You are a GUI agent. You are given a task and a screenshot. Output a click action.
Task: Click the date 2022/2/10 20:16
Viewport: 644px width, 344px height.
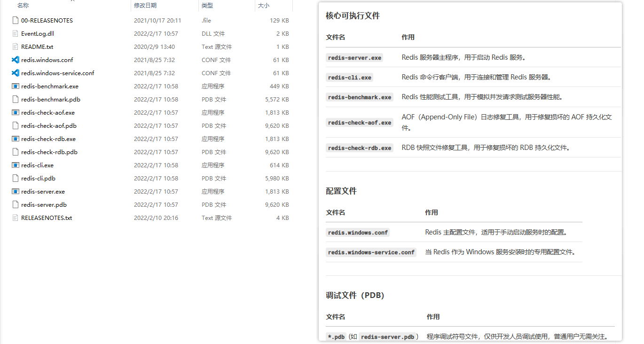click(x=156, y=218)
